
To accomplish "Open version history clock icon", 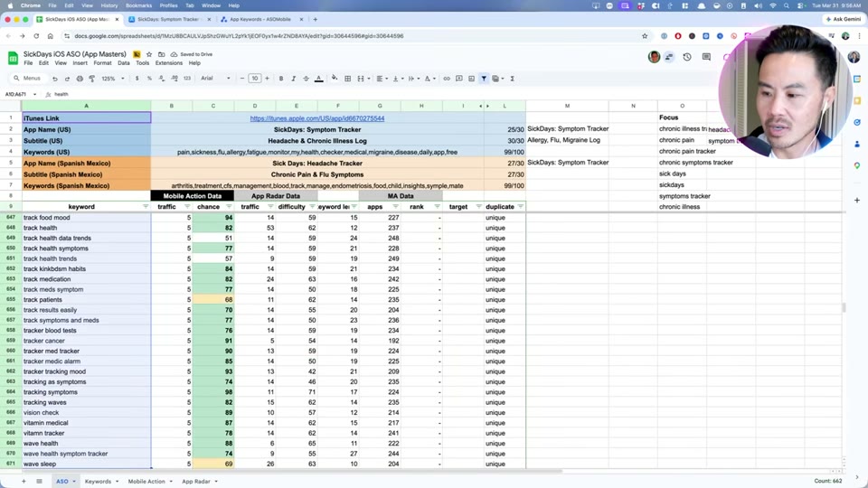I will pyautogui.click(x=687, y=57).
